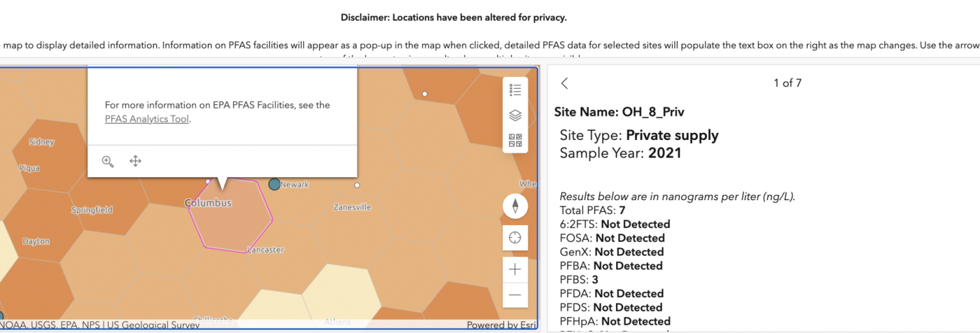The image size is (980, 333).
Task: Zoom in with the plus button
Action: tap(515, 269)
